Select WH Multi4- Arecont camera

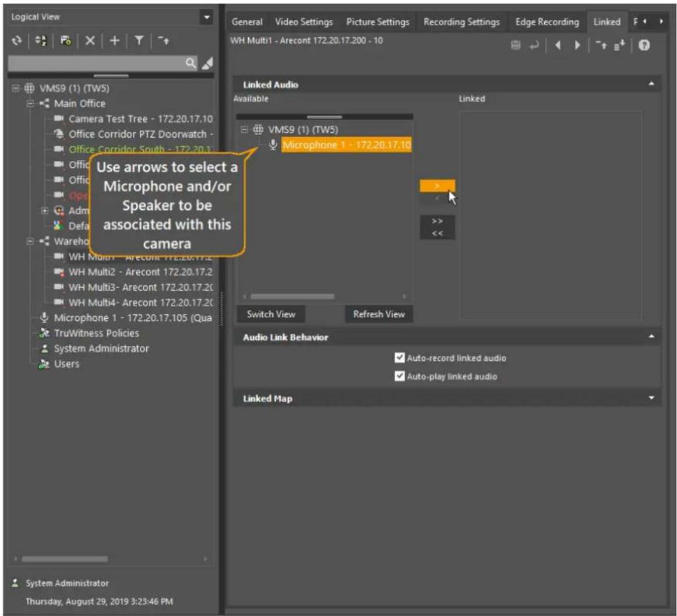pos(141,302)
